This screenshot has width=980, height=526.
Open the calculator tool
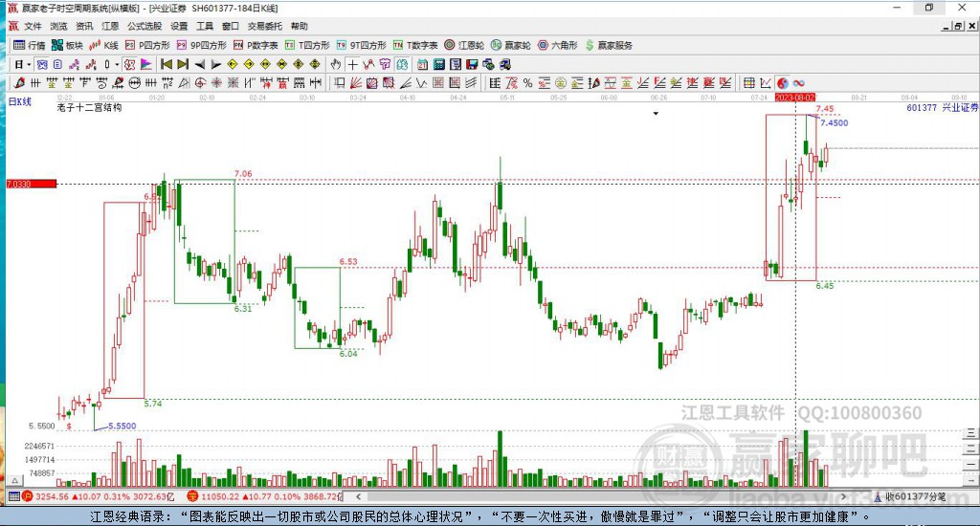[438, 64]
